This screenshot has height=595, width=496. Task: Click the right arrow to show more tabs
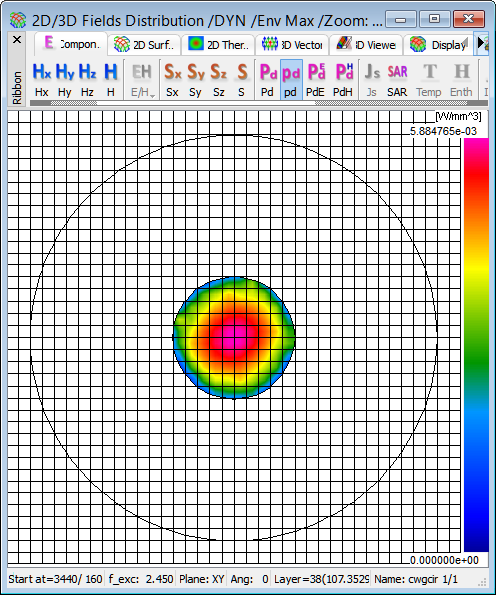coord(482,43)
